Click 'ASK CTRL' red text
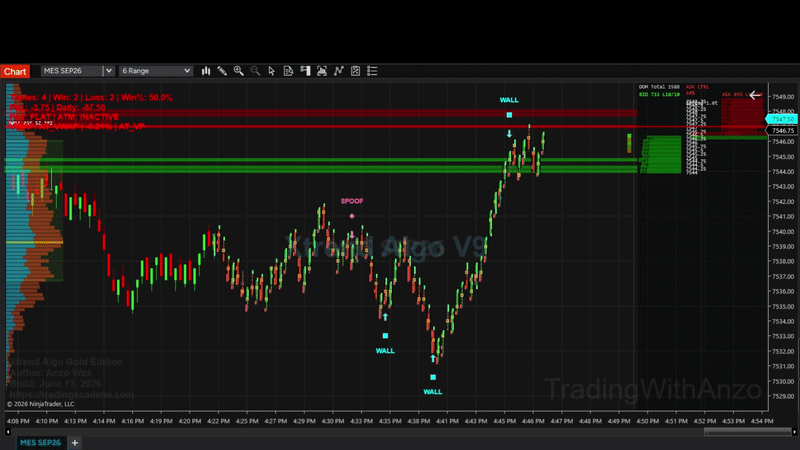The image size is (800, 450). point(697,87)
